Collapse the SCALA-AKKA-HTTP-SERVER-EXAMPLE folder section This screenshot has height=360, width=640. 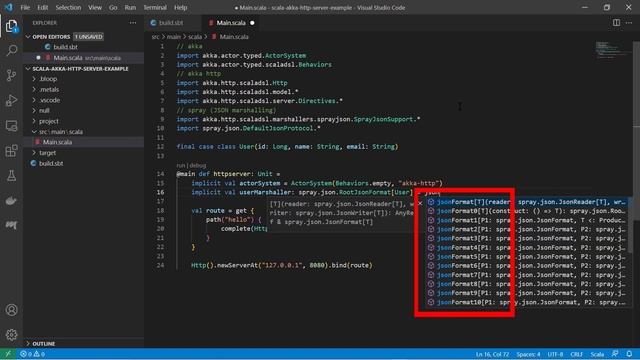[x=28, y=69]
